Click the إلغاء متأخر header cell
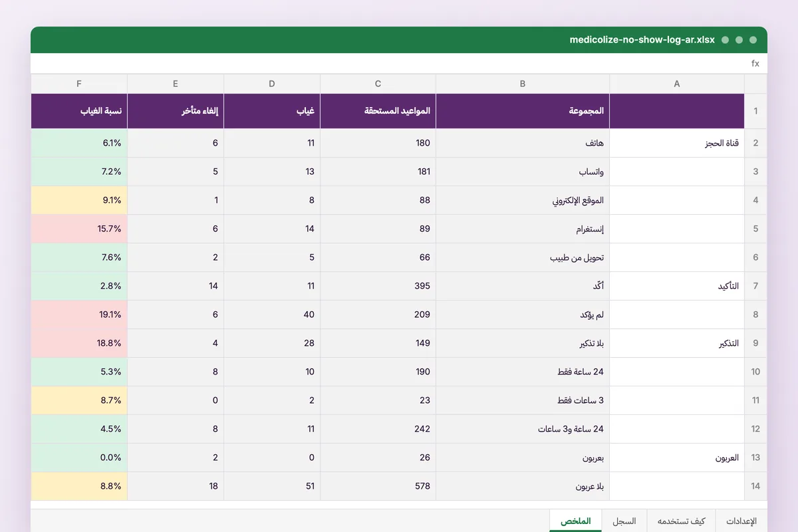The width and height of the screenshot is (798, 532). point(176,111)
